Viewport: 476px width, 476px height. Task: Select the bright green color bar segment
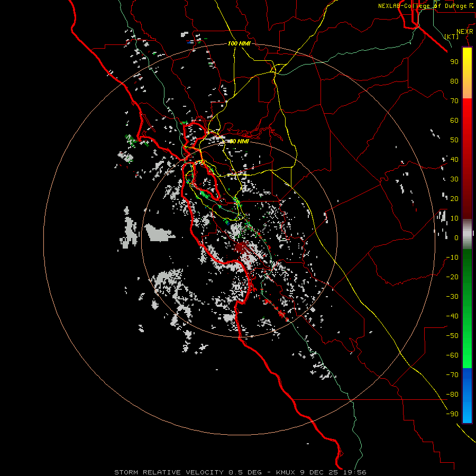tap(467, 349)
